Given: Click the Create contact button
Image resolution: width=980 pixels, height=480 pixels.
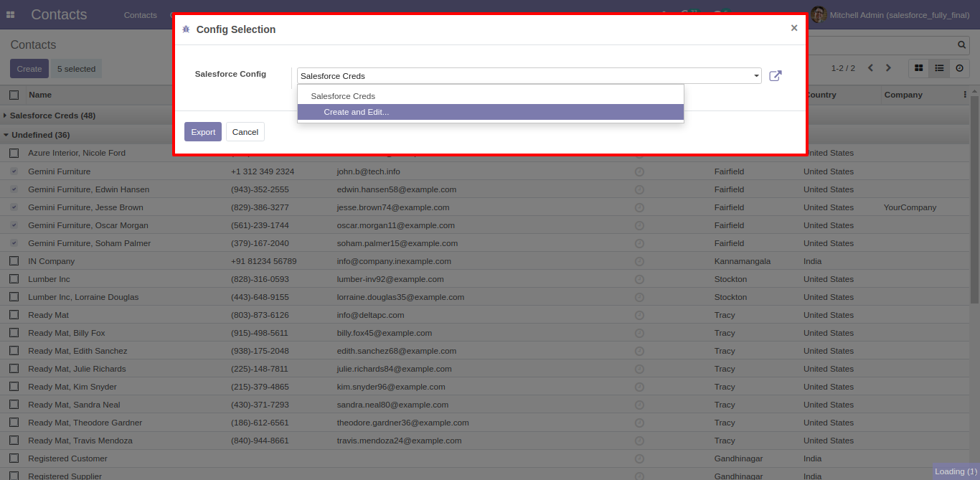Looking at the screenshot, I should coord(29,69).
